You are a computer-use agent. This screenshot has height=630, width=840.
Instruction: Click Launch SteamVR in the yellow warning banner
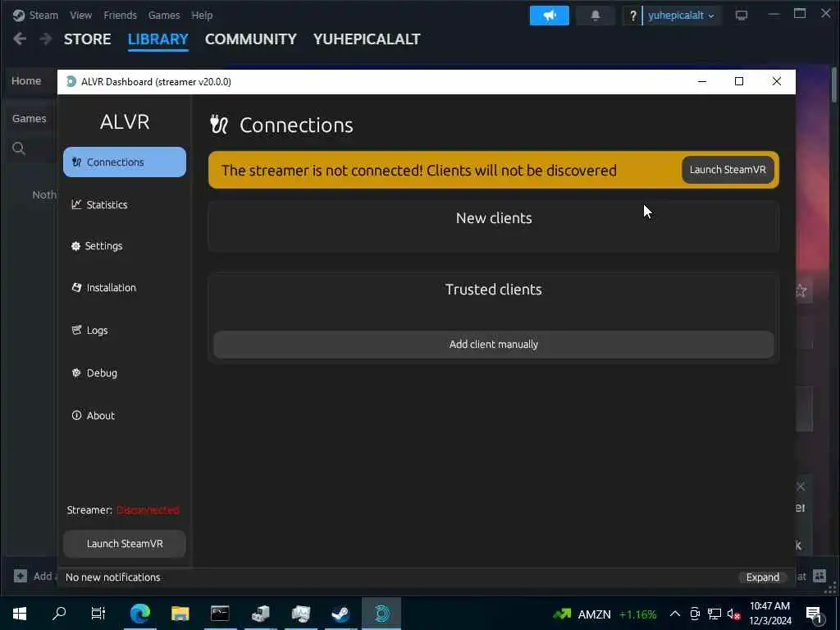click(728, 170)
